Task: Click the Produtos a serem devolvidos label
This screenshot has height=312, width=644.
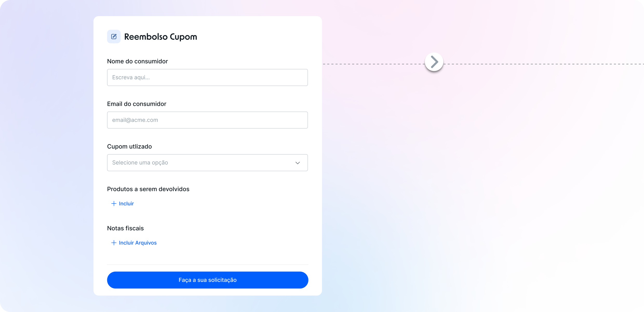Action: click(148, 189)
